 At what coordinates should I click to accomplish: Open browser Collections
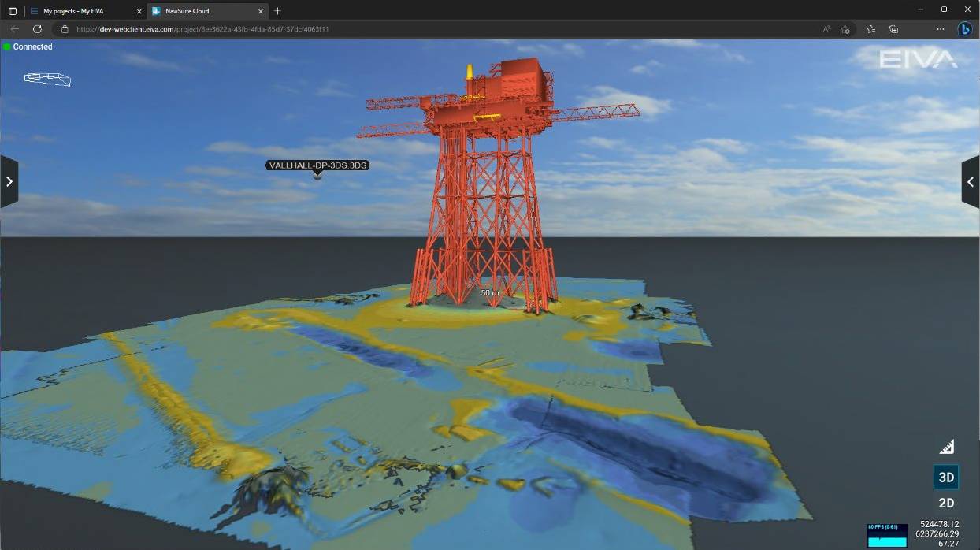pyautogui.click(x=893, y=28)
